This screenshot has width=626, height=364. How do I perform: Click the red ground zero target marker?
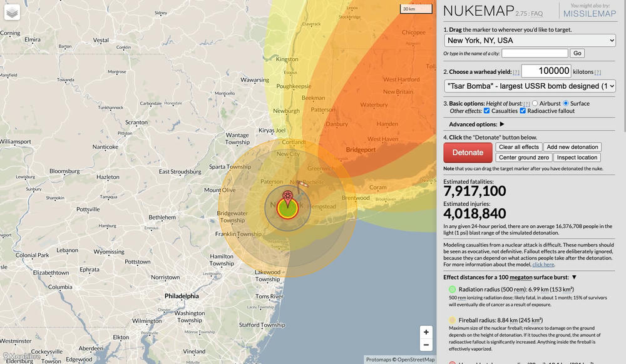[287, 198]
